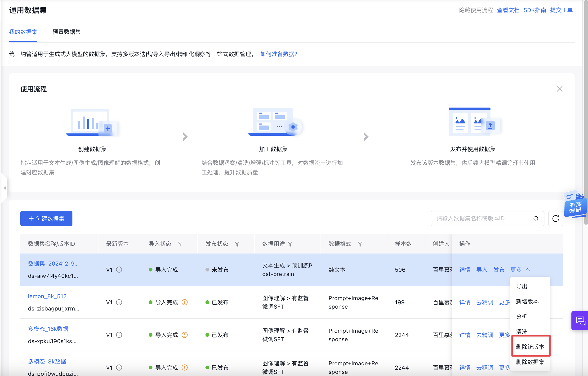
Task: Click the page vertical scrollbar
Action: (x=586, y=112)
